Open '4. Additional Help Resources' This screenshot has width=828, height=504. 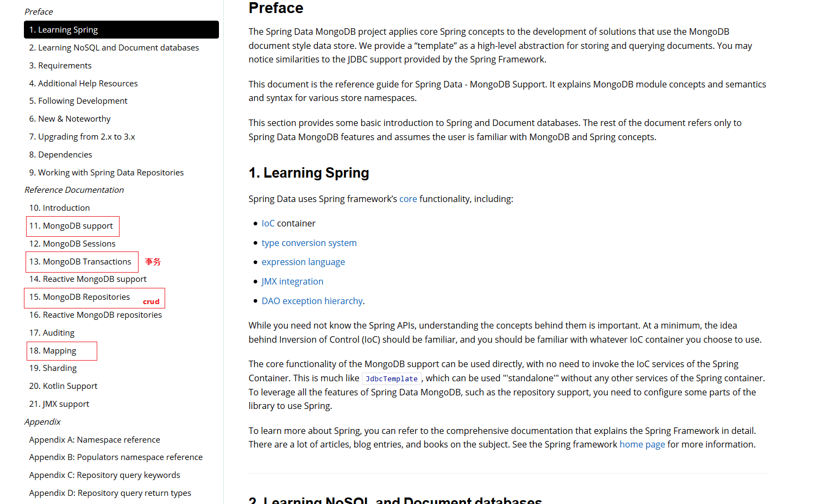click(x=83, y=83)
